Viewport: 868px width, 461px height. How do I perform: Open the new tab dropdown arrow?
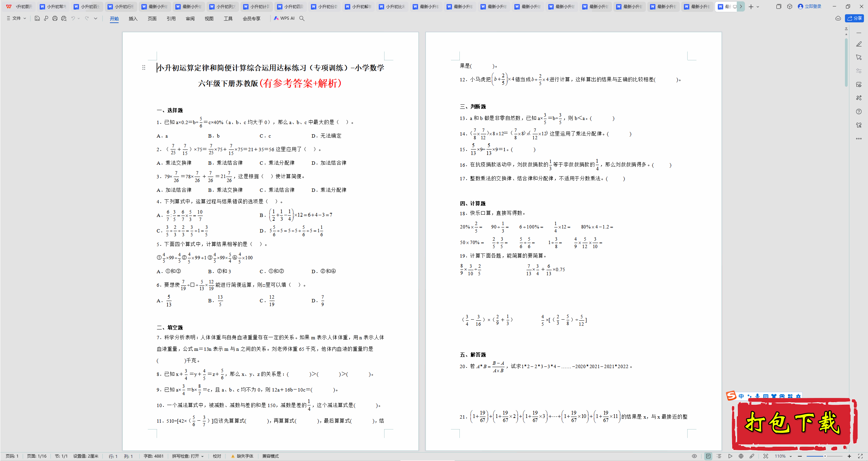[758, 6]
